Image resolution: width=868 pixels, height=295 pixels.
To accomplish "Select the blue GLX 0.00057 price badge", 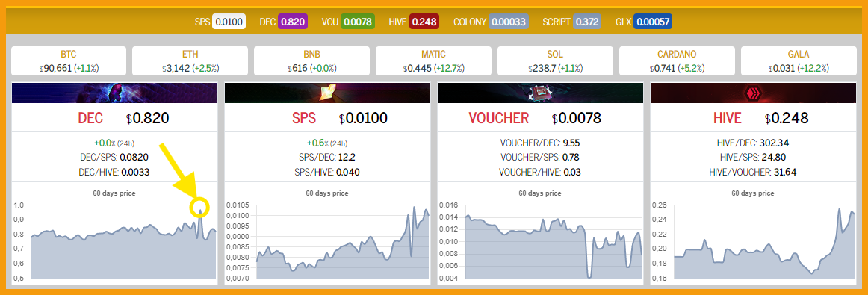I will pos(653,22).
